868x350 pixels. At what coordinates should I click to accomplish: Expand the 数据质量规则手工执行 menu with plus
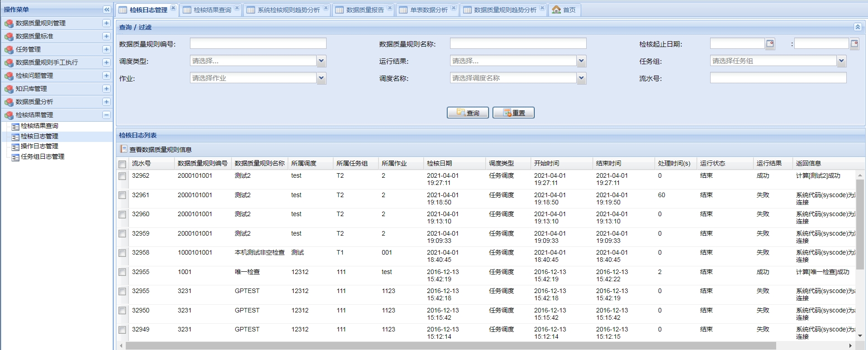click(106, 62)
